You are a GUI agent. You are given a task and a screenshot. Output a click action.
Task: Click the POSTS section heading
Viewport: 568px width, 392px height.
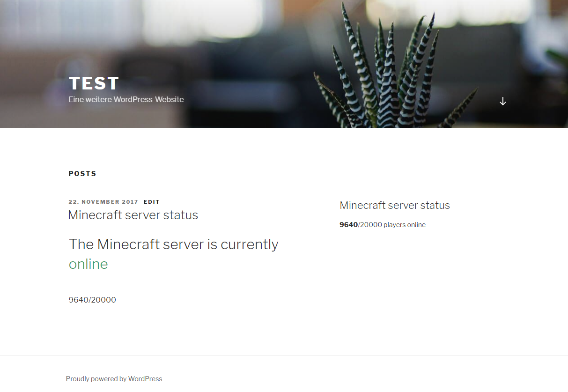tap(82, 174)
